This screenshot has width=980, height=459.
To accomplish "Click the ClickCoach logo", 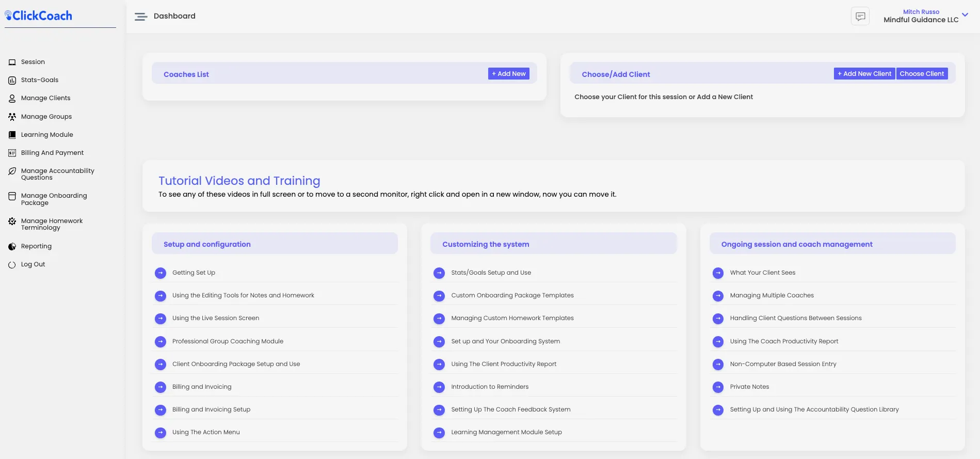I will (39, 16).
